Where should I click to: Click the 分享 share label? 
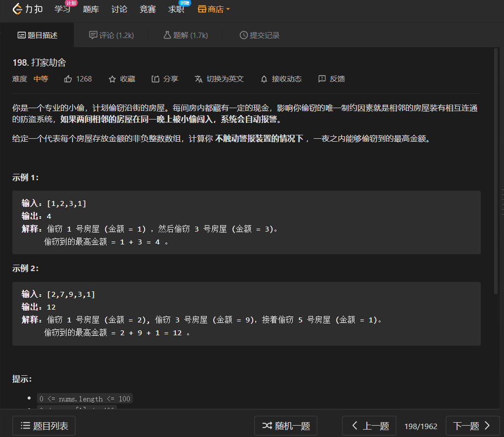click(171, 79)
